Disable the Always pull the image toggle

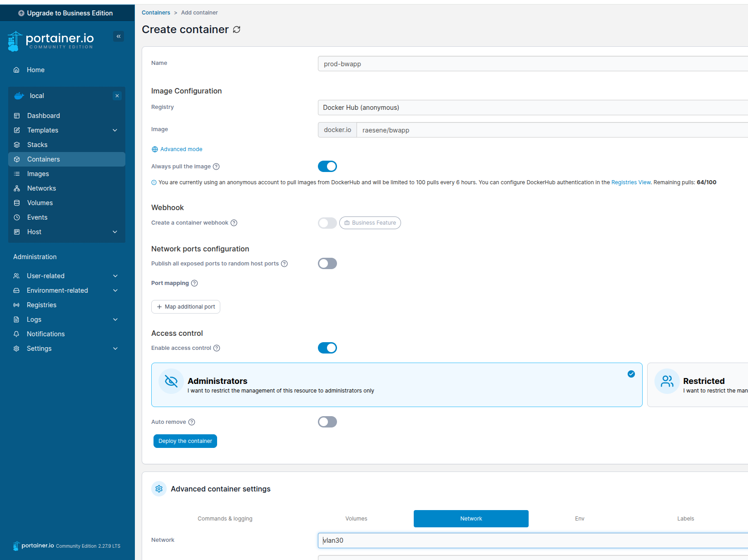click(x=327, y=166)
